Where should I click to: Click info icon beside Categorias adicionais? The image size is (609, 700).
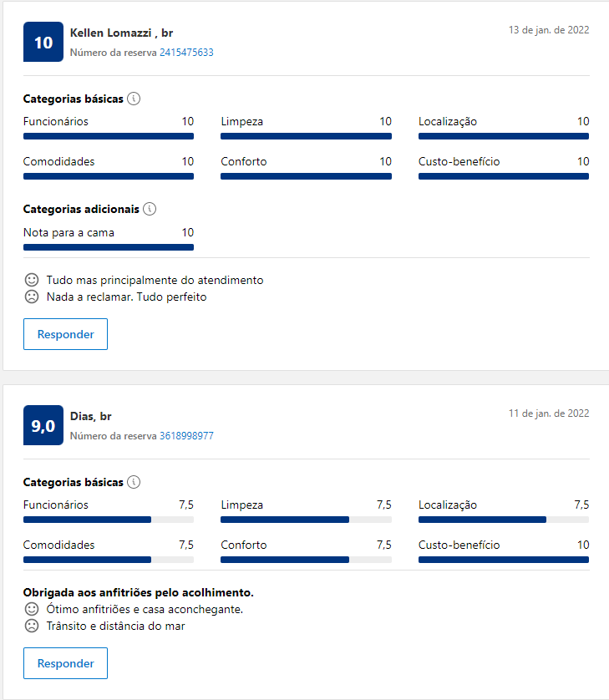click(150, 209)
